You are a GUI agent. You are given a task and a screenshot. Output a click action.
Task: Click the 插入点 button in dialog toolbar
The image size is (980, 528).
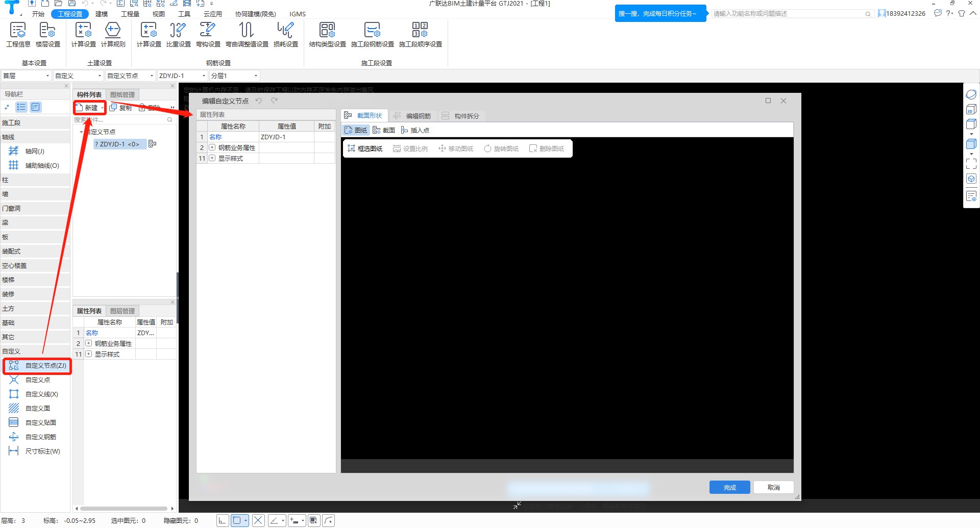tap(415, 130)
